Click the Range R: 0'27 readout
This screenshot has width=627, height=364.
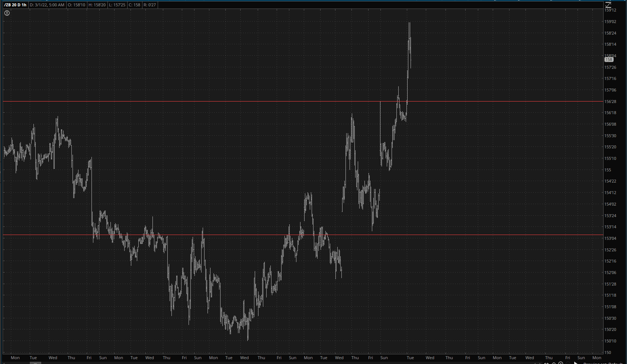150,5
